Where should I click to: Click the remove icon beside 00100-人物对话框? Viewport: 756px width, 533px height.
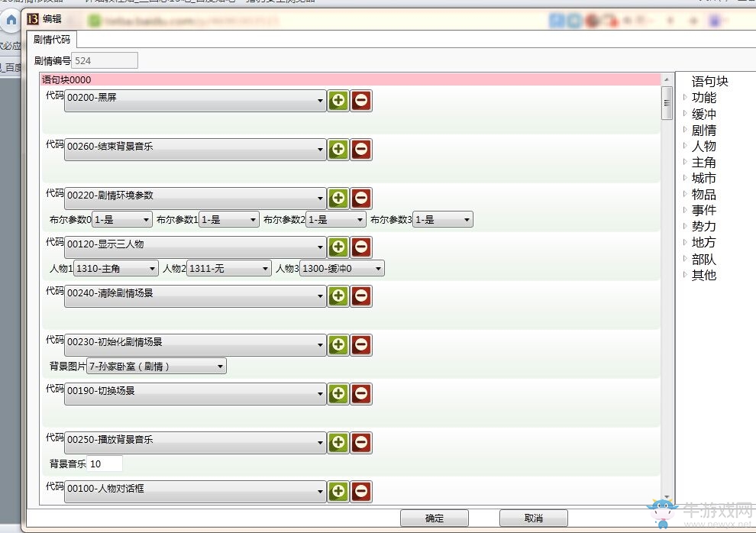point(360,491)
